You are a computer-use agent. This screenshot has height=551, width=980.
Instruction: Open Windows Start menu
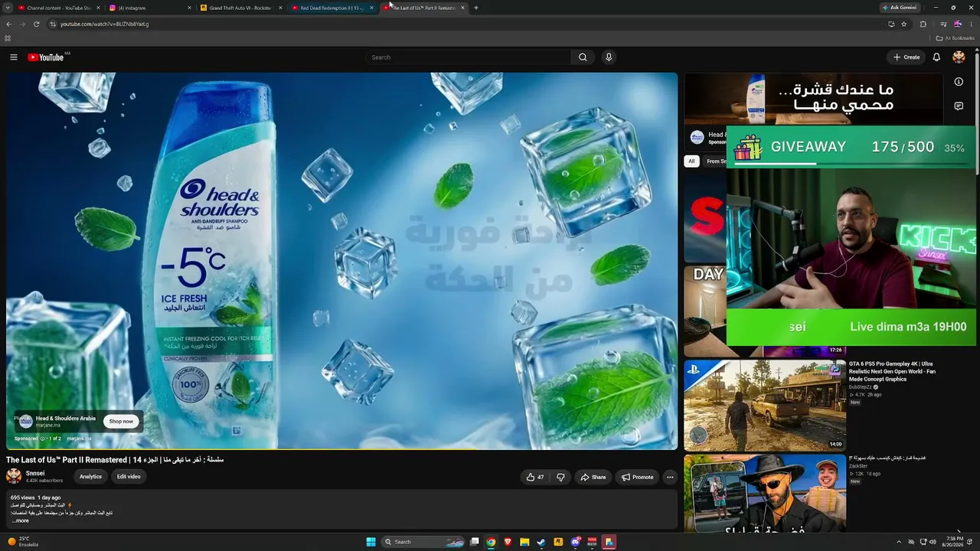(371, 542)
